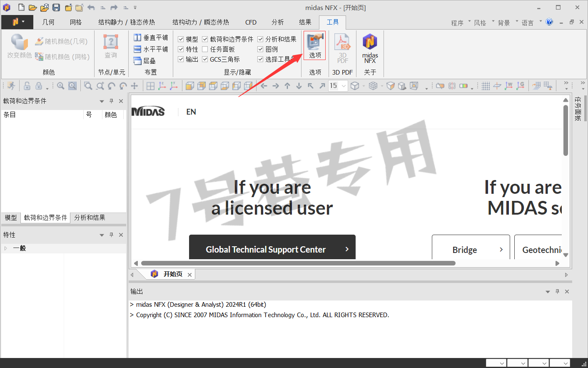
Task: Click the Undo arrow icon
Action: coord(91,8)
